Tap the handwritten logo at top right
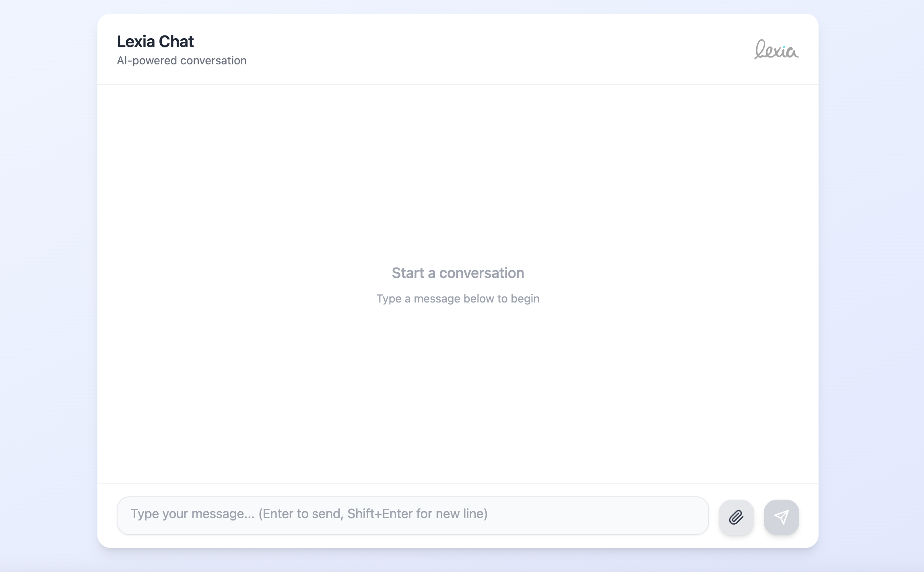The width and height of the screenshot is (924, 572). pos(776,50)
